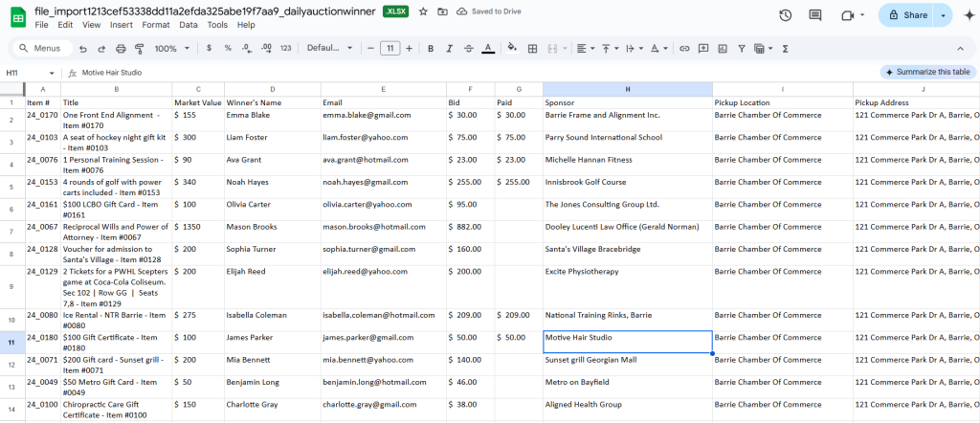Activate the paint format tool
This screenshot has height=423, width=980.
point(140,48)
